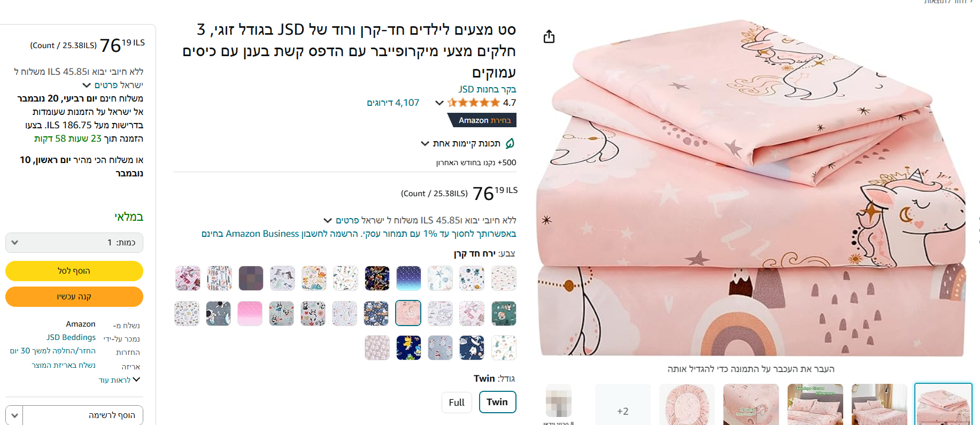This screenshot has height=425, width=980.
Task: Open the quantity dropdown showing 1
Action: click(74, 243)
